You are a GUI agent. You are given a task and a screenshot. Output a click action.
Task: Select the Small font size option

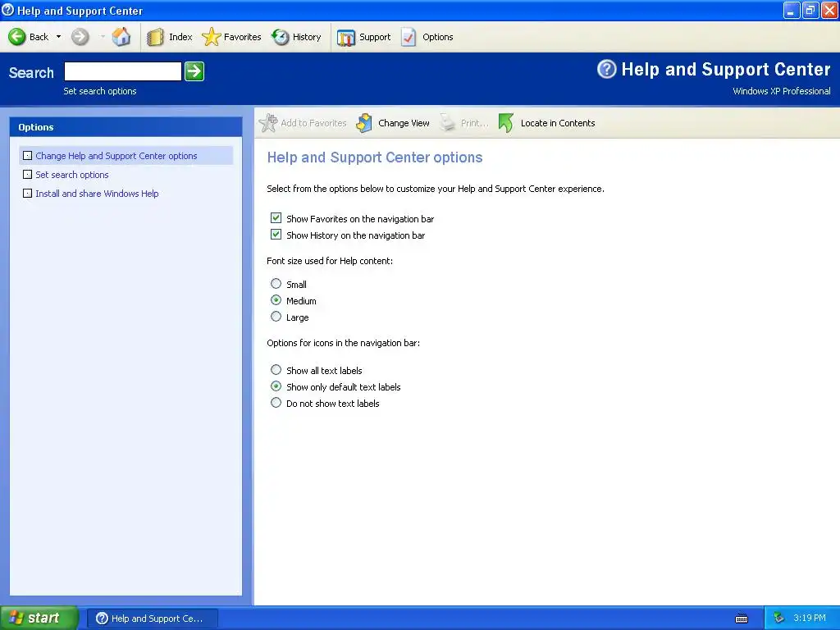pyautogui.click(x=276, y=283)
